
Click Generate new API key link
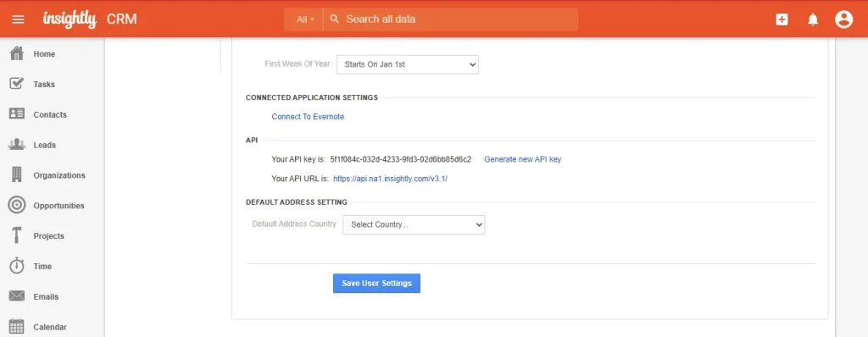point(522,159)
